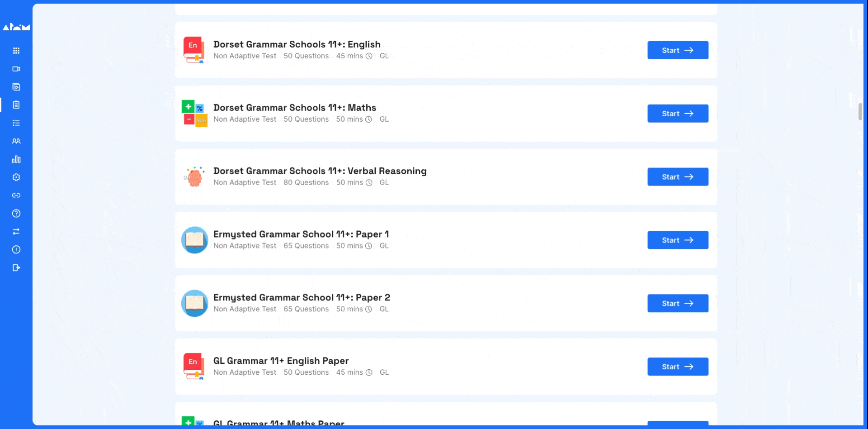Open the settings gear sidebar icon
This screenshot has width=868, height=429.
click(x=16, y=177)
